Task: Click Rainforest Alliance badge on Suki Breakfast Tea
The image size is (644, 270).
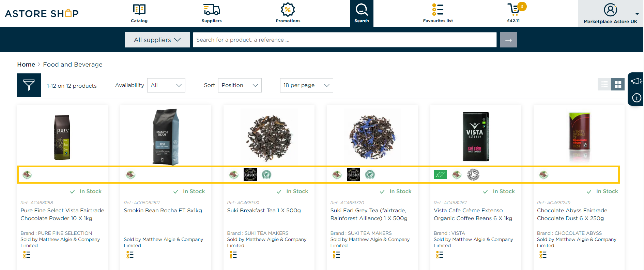Action: (266, 175)
